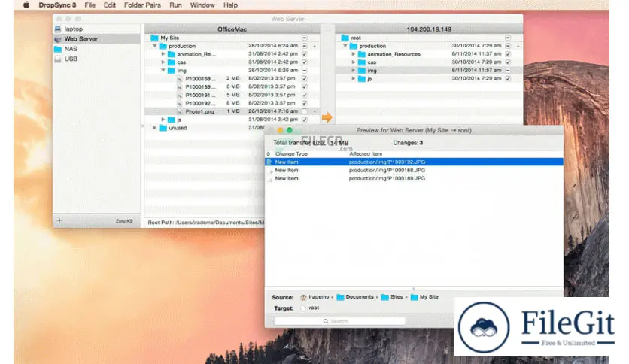Enable the Photo1.png file checkbox
Screen dimensions: 629x364
[x=305, y=111]
